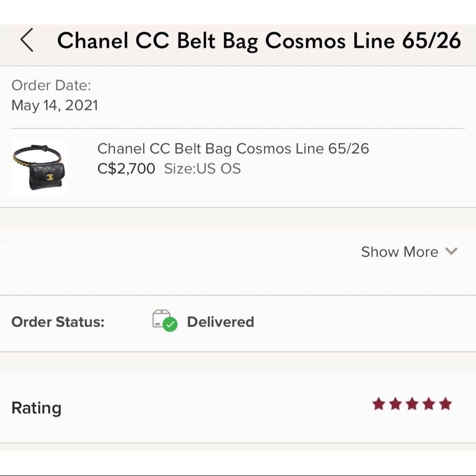Select the fourth rating star
Screen dimensions: 476x476
point(428,404)
